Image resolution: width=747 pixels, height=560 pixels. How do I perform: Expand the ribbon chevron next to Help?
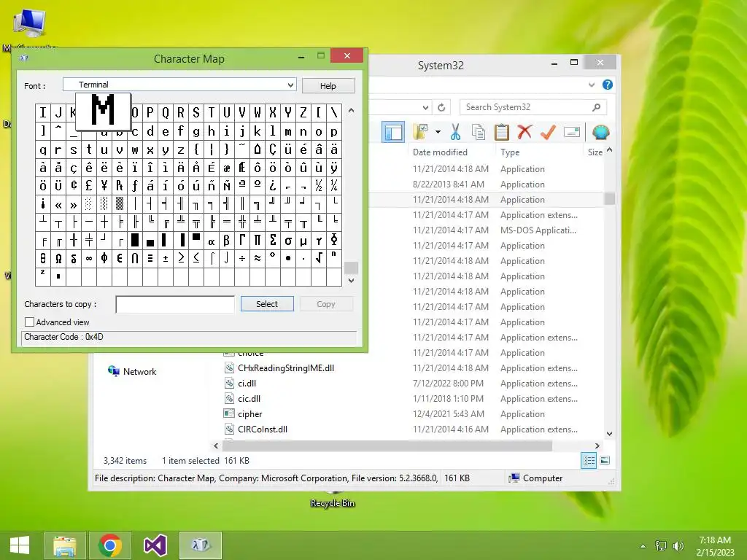pyautogui.click(x=591, y=85)
